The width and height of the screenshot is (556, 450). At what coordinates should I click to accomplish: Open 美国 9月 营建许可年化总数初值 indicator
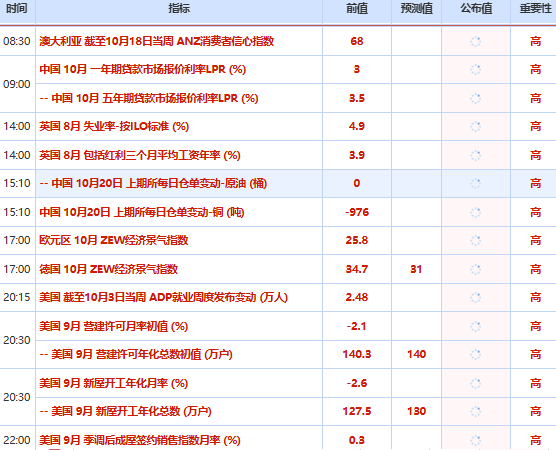point(136,354)
